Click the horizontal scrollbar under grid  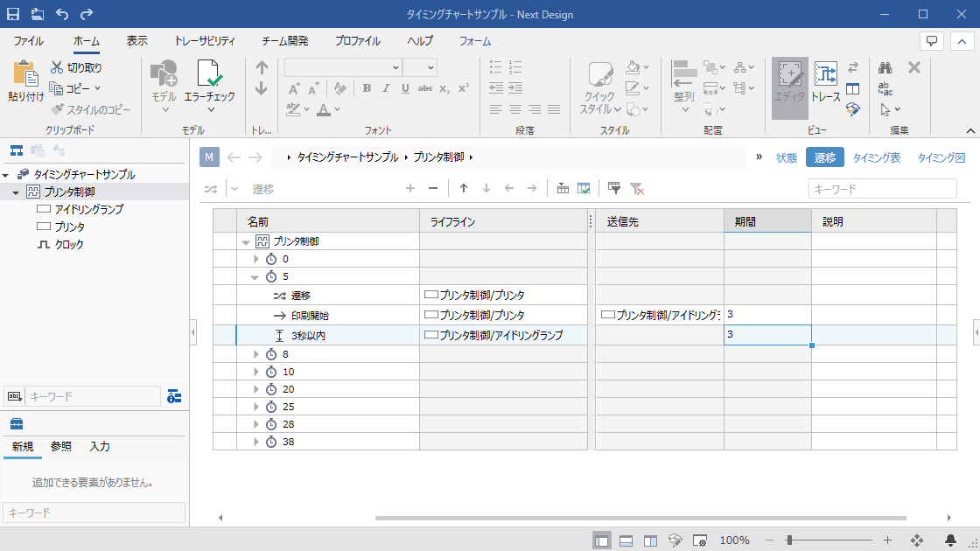(x=640, y=518)
